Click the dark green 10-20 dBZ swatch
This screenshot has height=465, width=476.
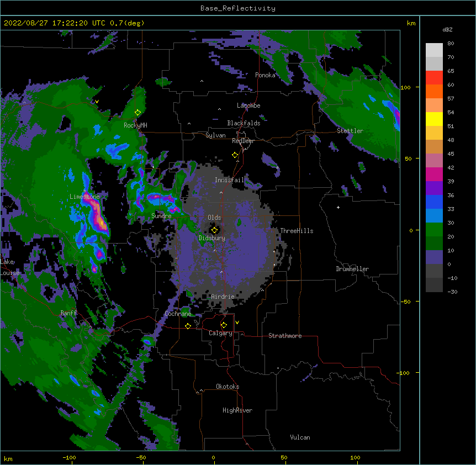434,244
